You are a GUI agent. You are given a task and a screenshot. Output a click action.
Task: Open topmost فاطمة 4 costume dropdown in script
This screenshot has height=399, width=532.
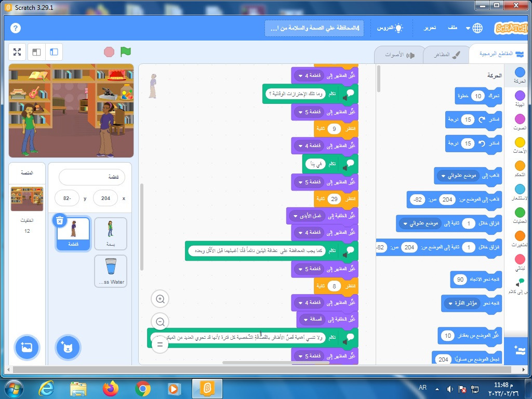[x=309, y=76]
